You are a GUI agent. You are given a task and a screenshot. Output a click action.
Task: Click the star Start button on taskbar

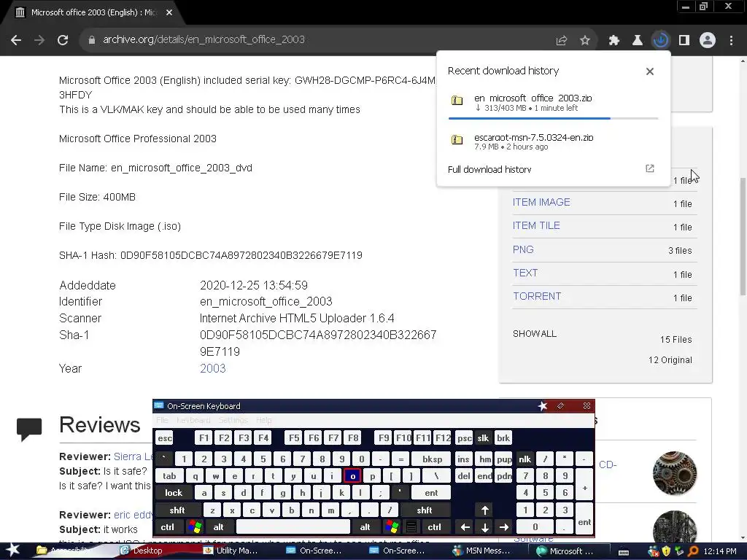point(12,551)
